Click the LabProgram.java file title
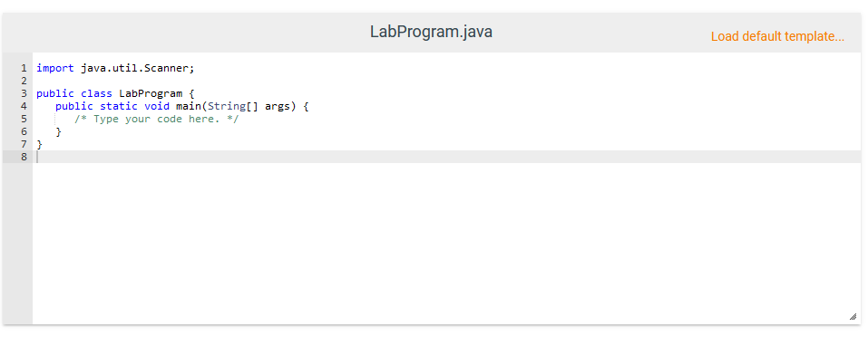 pos(431,32)
